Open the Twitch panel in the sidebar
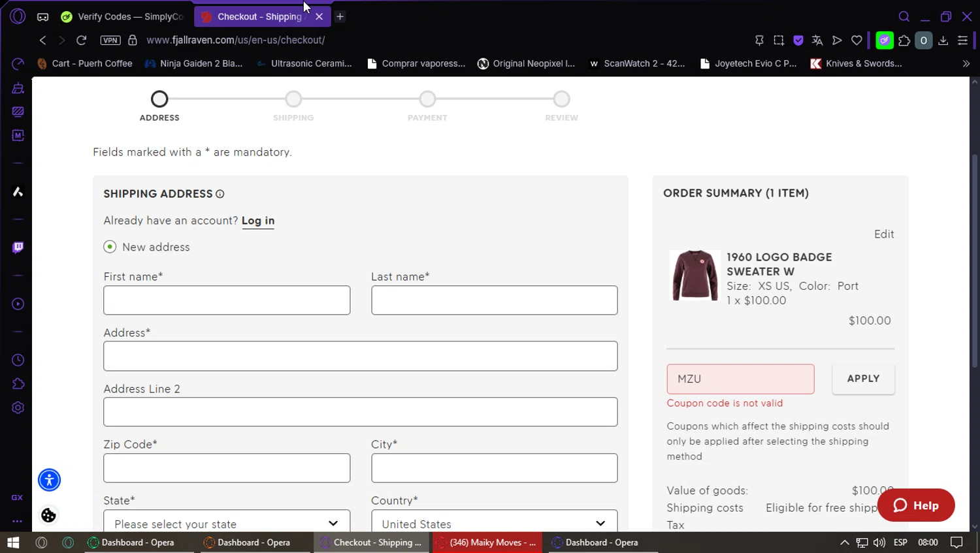980x553 pixels. pyautogui.click(x=18, y=247)
